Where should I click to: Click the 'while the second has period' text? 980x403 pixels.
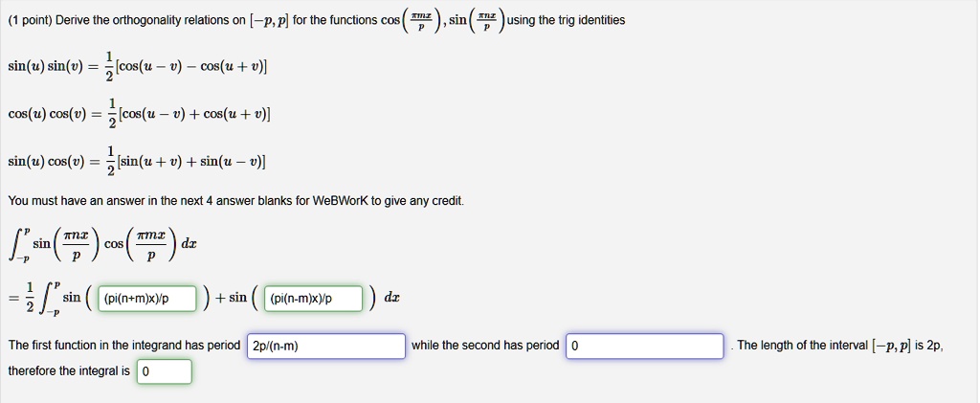pyautogui.click(x=485, y=346)
